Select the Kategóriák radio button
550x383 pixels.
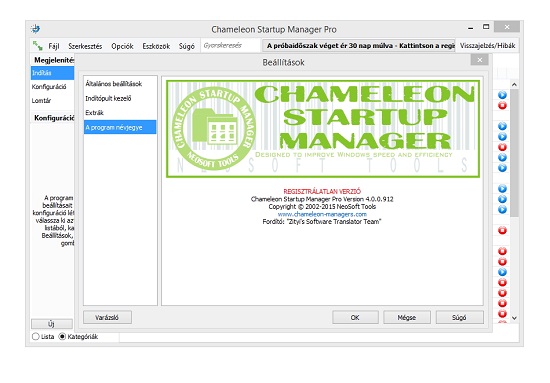(x=62, y=336)
